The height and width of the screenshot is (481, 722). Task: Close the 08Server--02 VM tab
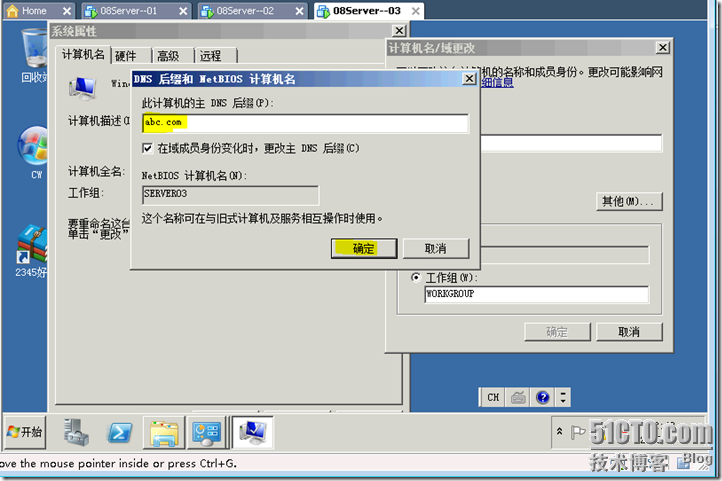(299, 11)
